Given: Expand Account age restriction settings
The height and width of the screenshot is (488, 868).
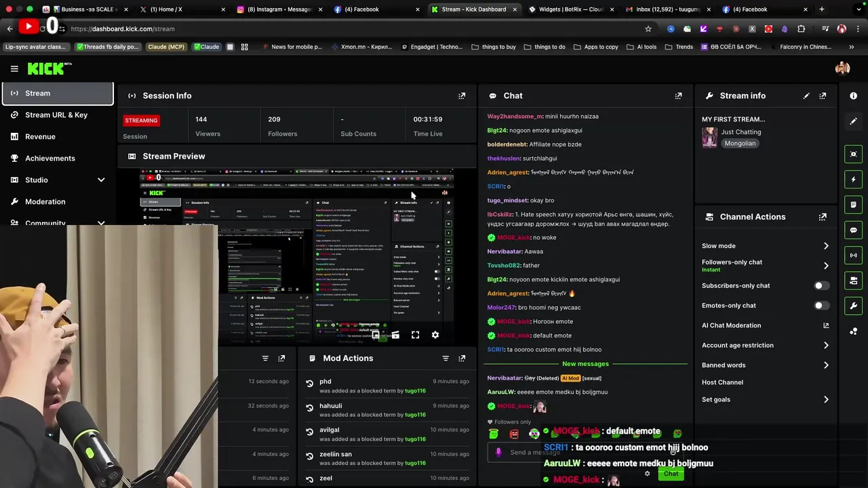Looking at the screenshot, I should tap(825, 345).
